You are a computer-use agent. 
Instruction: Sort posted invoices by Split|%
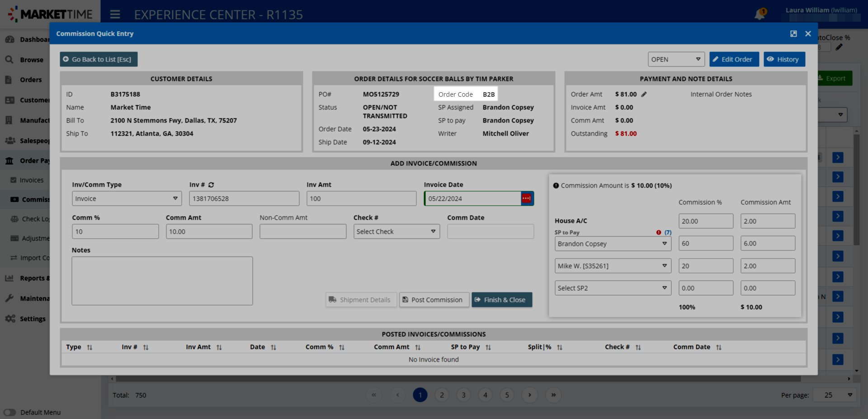[560, 347]
